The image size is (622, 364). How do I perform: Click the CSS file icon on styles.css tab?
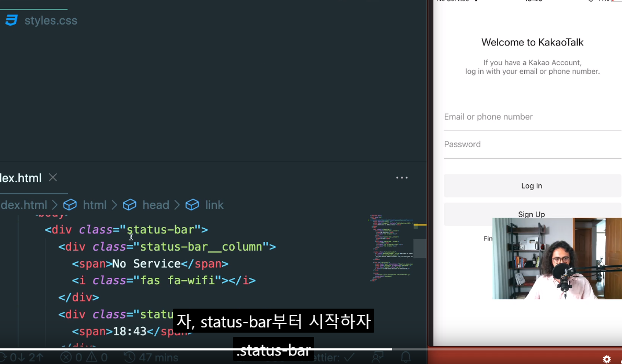click(11, 20)
